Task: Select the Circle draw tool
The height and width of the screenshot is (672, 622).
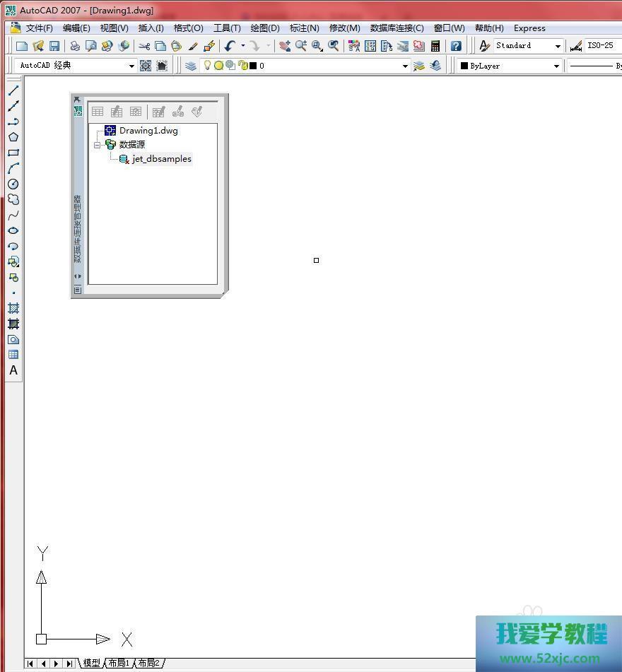Action: (x=13, y=184)
